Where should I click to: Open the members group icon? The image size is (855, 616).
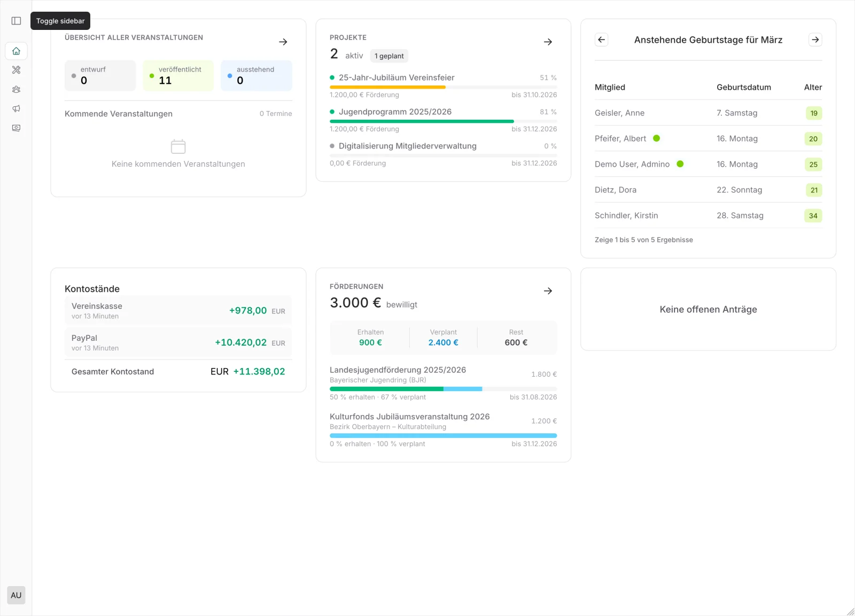pos(16,89)
